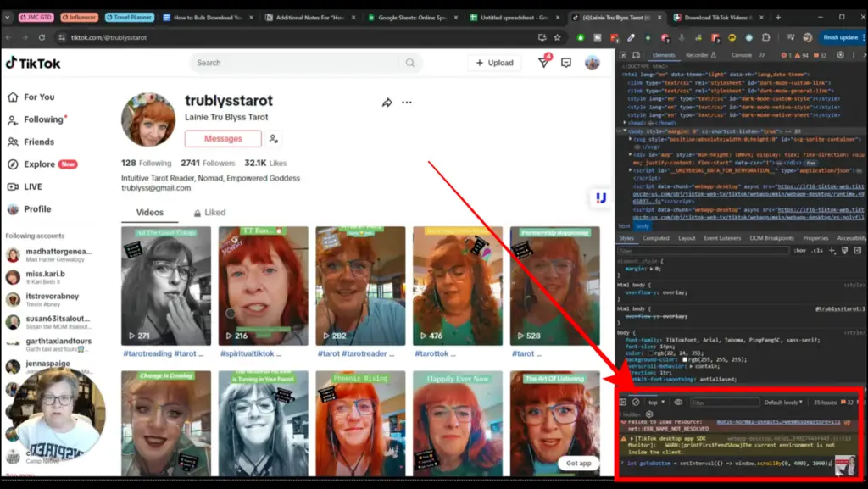Open the Default levels dropdown
Image resolution: width=868 pixels, height=489 pixels.
click(x=783, y=403)
